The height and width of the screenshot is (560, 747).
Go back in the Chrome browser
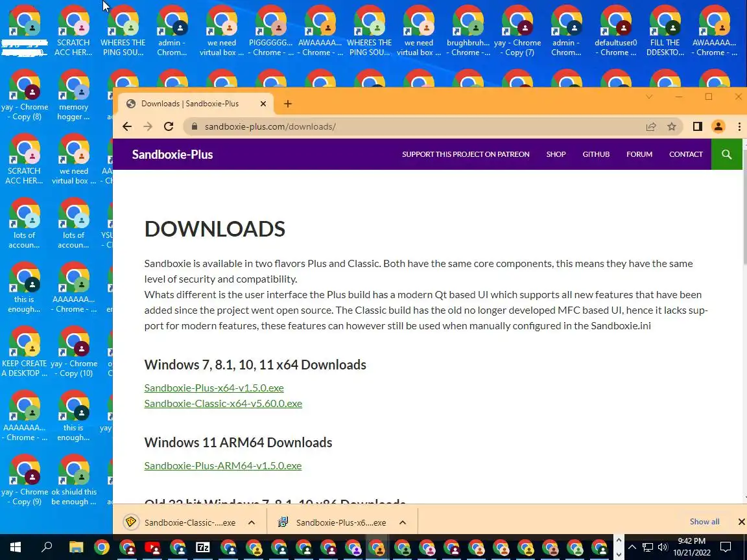pos(126,126)
